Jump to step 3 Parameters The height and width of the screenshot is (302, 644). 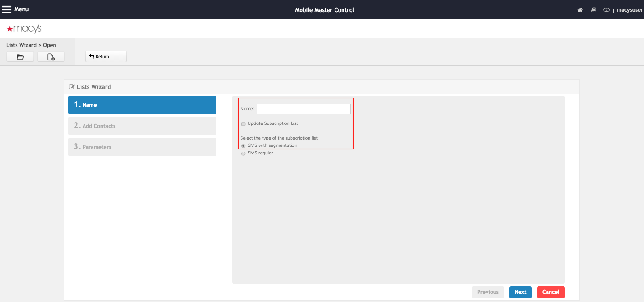pyautogui.click(x=142, y=147)
